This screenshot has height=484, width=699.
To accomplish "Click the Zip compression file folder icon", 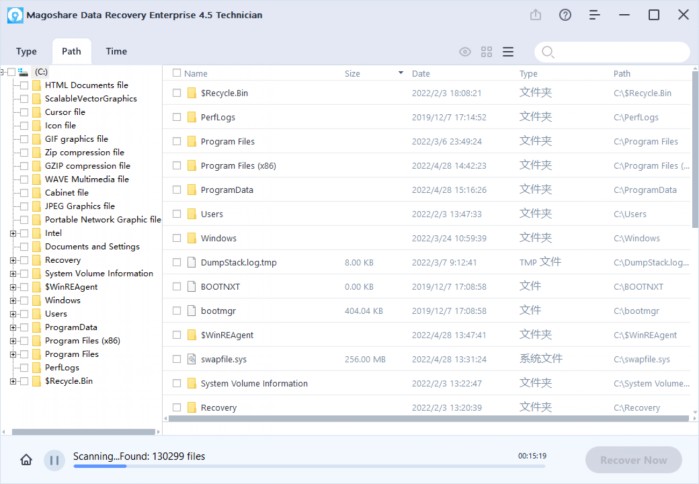I will (37, 152).
